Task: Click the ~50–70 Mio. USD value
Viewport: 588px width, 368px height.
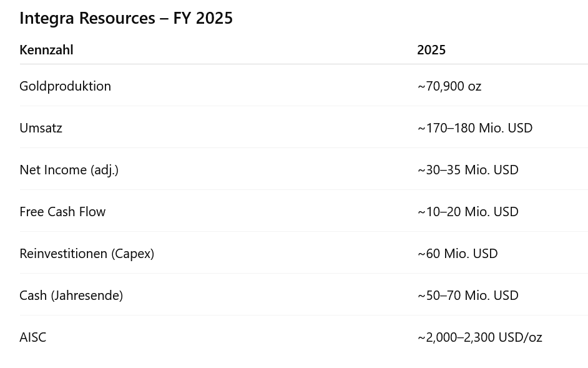Action: tap(468, 296)
